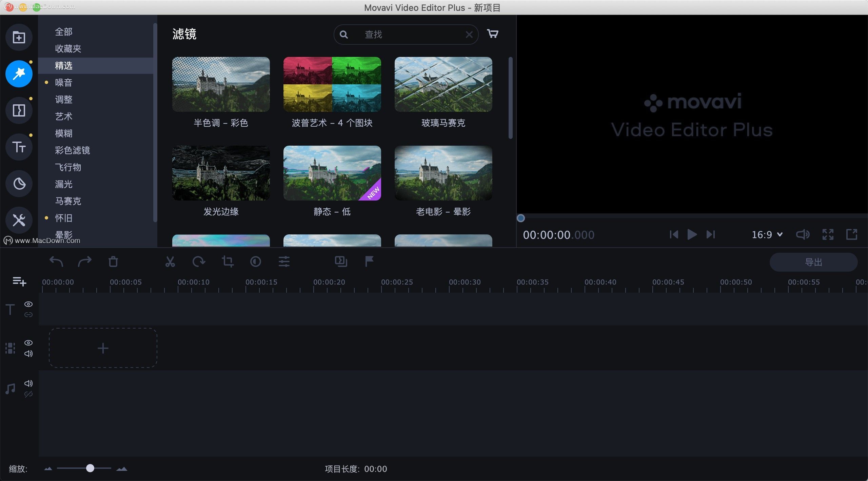Click the add media plus placeholder
Viewport: 868px width, 481px height.
(103, 348)
